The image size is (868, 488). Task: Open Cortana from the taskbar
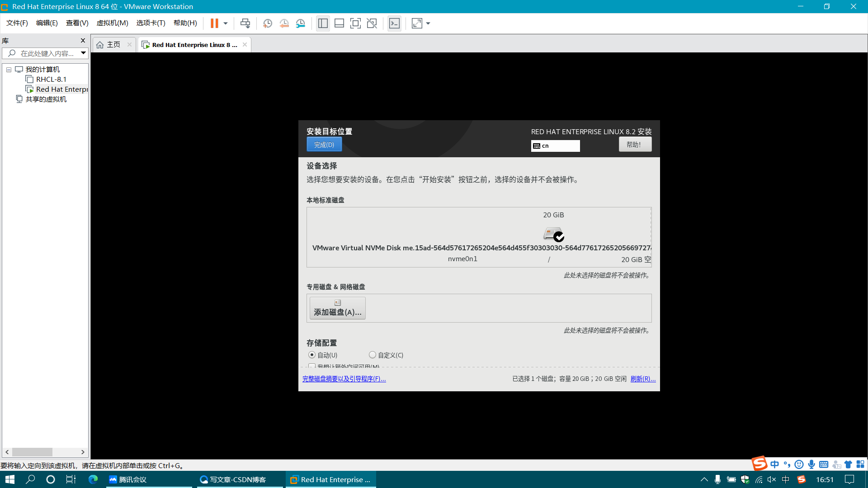51,479
